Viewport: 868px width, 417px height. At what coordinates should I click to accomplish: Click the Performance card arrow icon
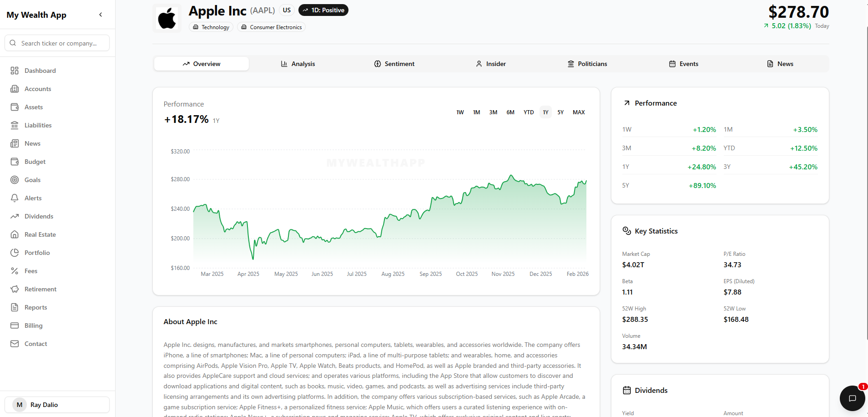[x=627, y=103]
